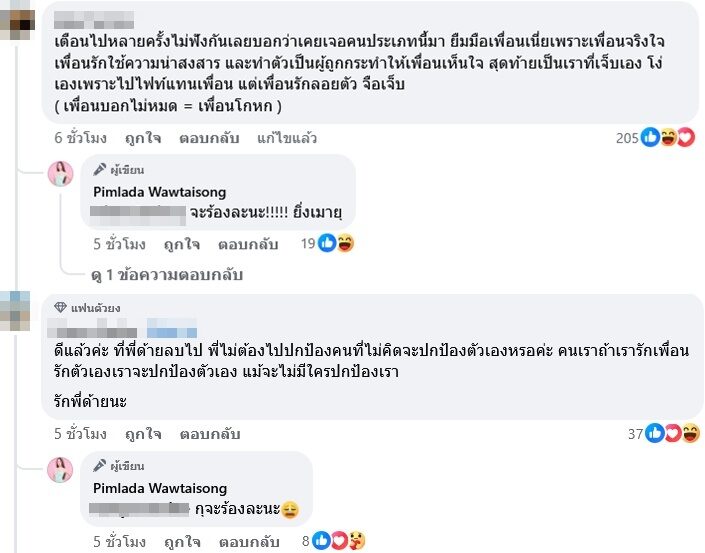Click the reaction icons beside the 205 count
Screen dimensions: 705x553
click(x=668, y=138)
